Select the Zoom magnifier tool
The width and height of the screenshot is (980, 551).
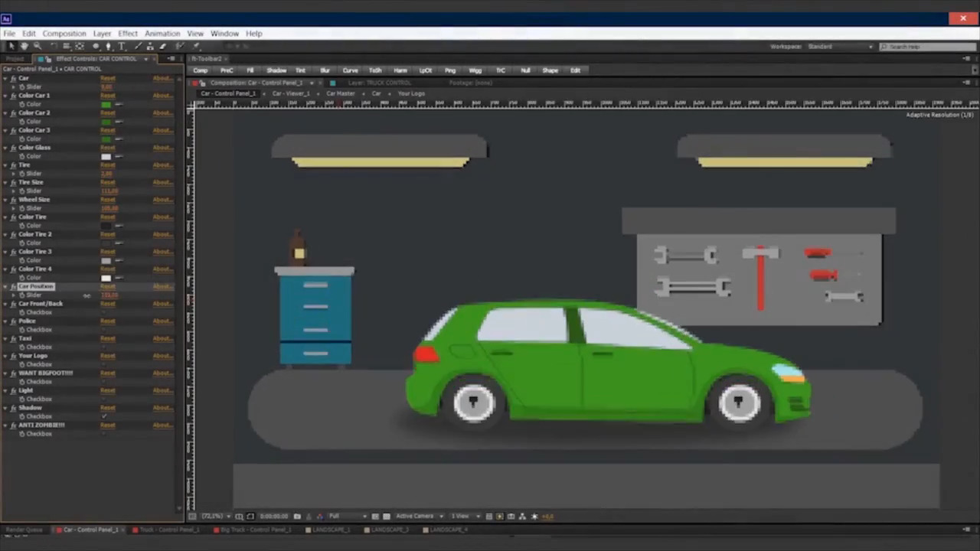point(38,46)
